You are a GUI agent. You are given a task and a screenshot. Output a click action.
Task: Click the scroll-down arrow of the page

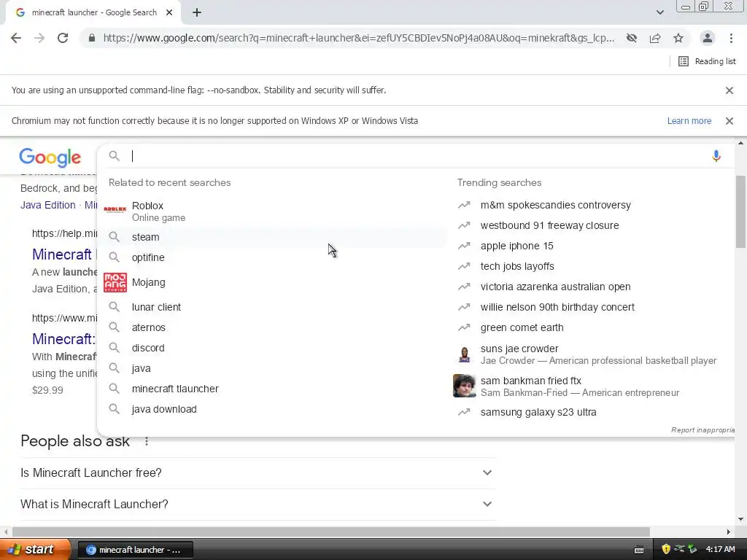click(741, 519)
